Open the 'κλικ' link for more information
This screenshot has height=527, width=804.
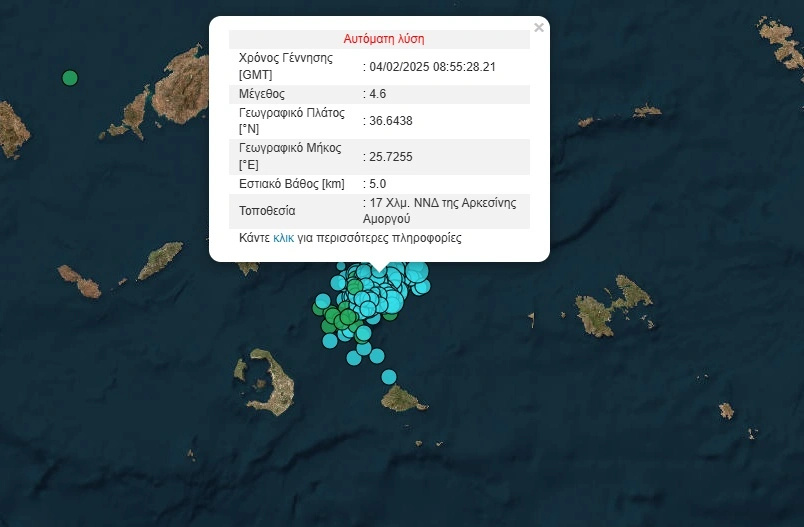(x=283, y=239)
